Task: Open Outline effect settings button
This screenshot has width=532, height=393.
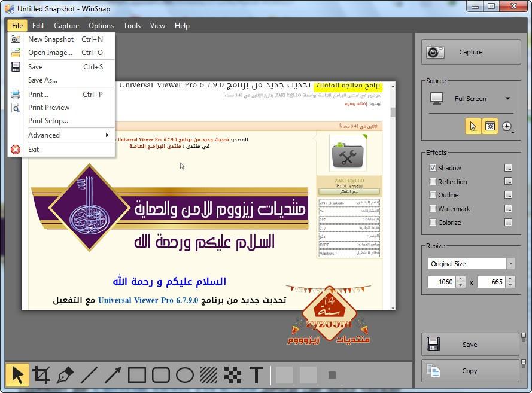Action: pos(508,195)
